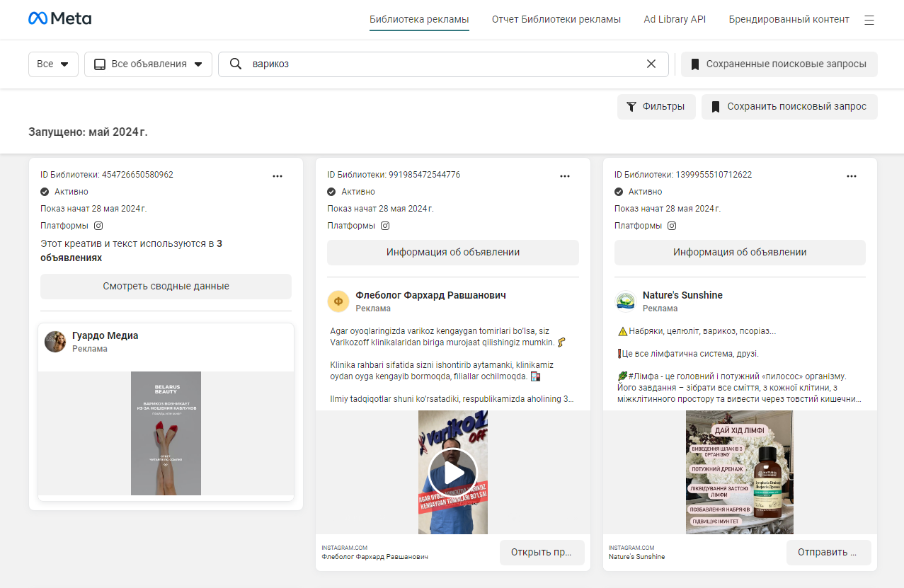
Task: Click the Флеболог ad text starting Agar oyoqlaringizda
Action: coord(448,337)
